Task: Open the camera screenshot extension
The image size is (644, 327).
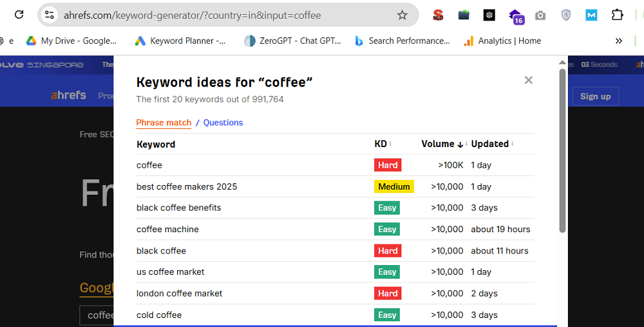Action: tap(540, 15)
